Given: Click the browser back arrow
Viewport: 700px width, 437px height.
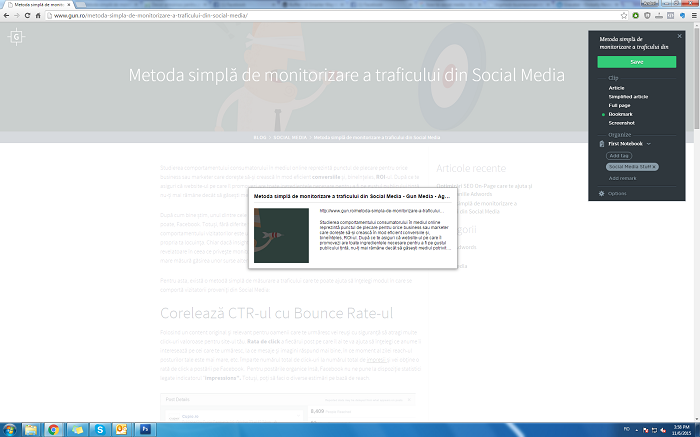Looking at the screenshot, I should coord(7,16).
